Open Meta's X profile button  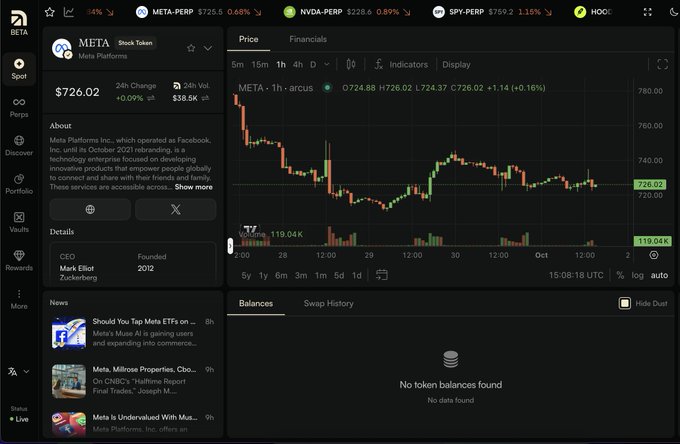coord(176,209)
